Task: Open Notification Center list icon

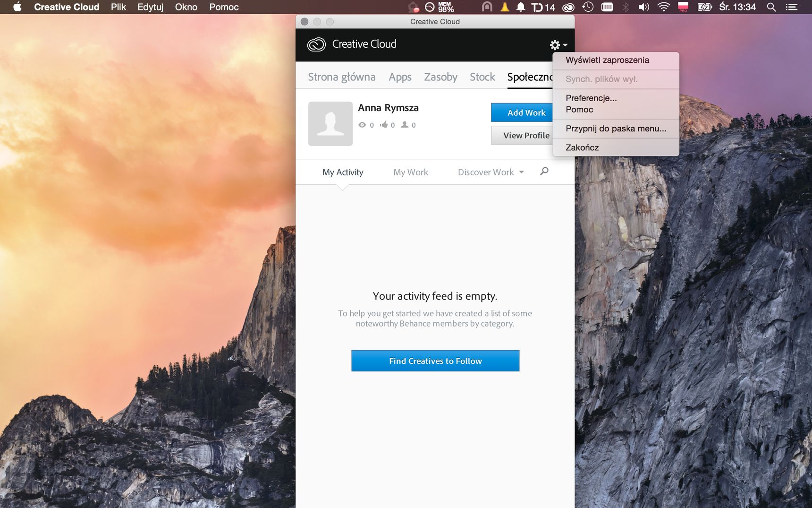Action: point(791,7)
